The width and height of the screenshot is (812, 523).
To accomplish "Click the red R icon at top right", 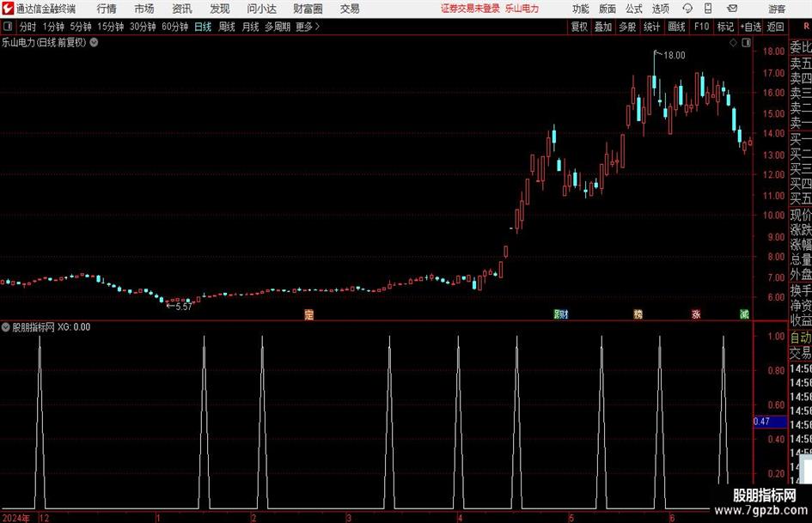I will [806, 27].
